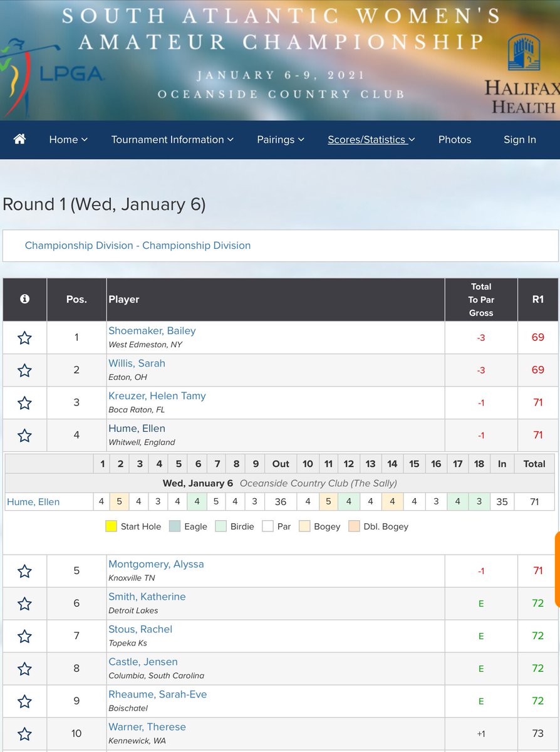
Task: Click the Round 1 (Wed, January 6) heading
Action: click(x=104, y=204)
